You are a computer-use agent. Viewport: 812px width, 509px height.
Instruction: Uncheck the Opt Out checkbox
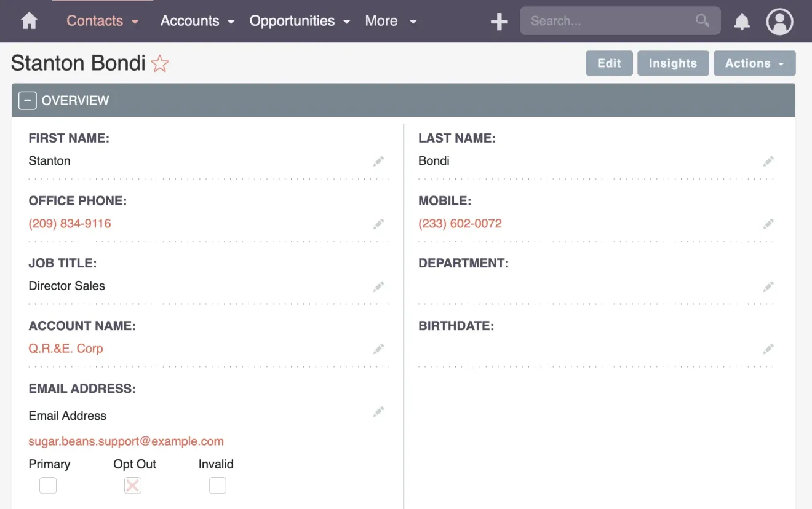click(132, 485)
